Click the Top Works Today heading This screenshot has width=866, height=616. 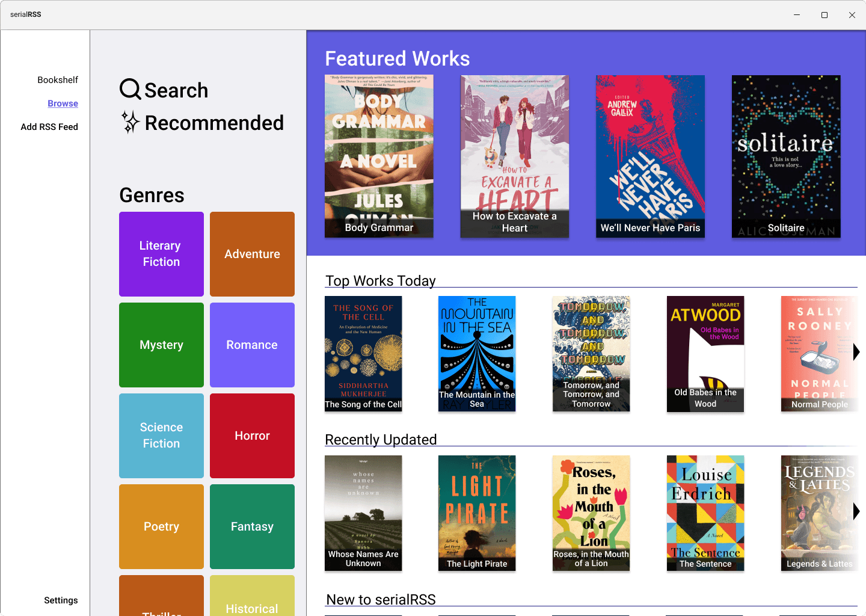381,281
